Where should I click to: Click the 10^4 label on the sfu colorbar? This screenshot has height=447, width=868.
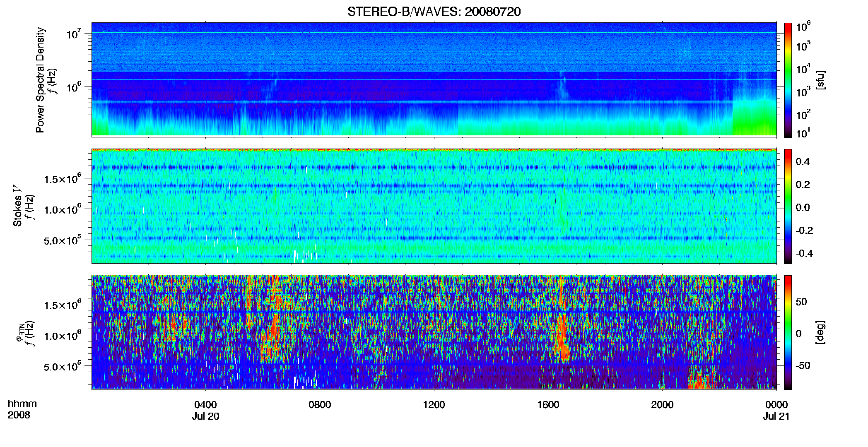pyautogui.click(x=803, y=69)
